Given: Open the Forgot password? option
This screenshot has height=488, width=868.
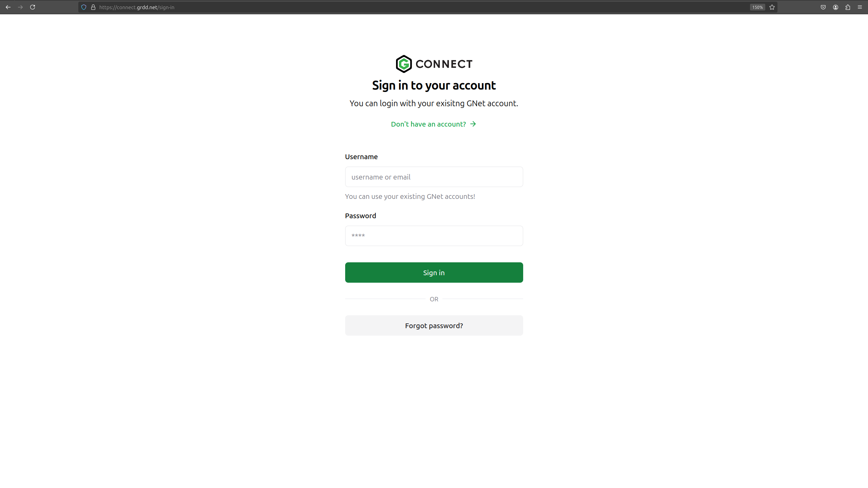Looking at the screenshot, I should pyautogui.click(x=434, y=325).
